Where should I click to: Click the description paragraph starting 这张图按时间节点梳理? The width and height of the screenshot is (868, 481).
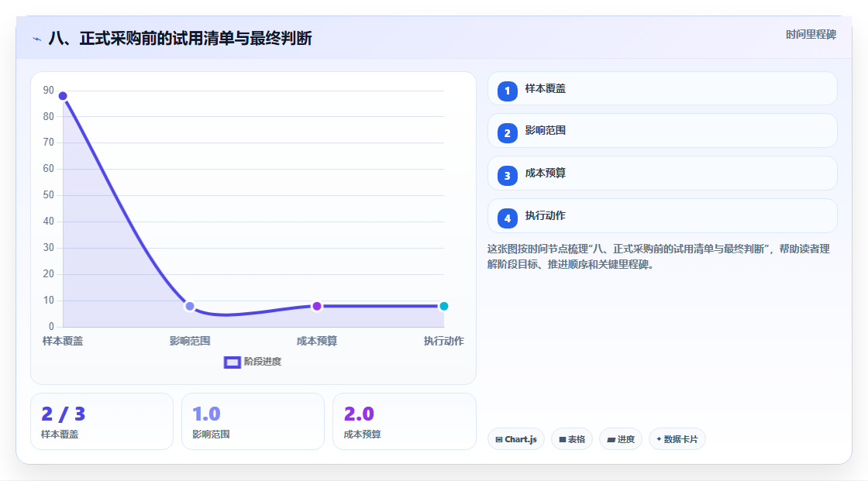click(x=659, y=256)
